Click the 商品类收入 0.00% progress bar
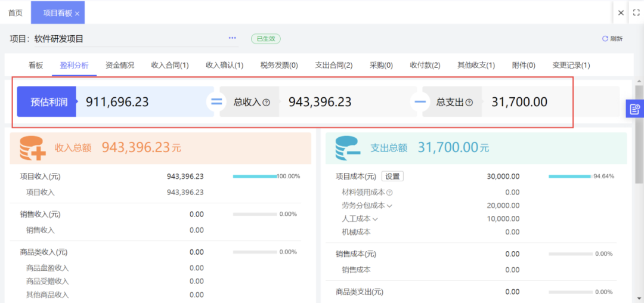The width and height of the screenshot is (644, 303). click(x=255, y=252)
